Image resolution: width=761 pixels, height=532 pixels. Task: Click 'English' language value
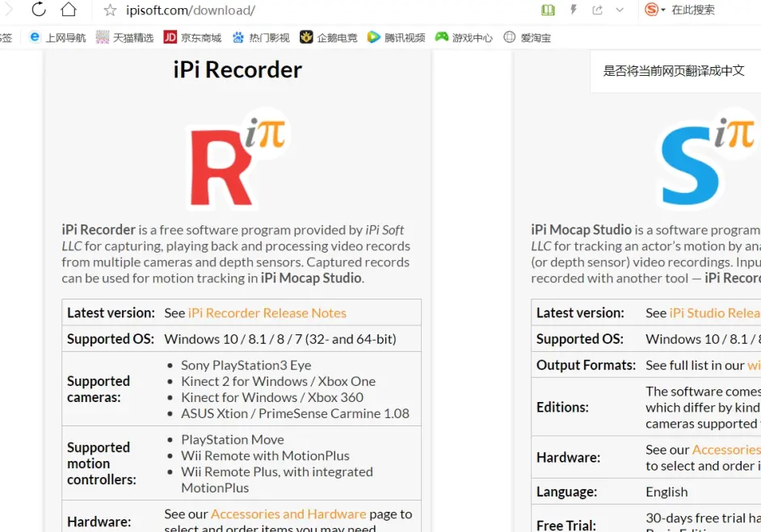coord(666,492)
